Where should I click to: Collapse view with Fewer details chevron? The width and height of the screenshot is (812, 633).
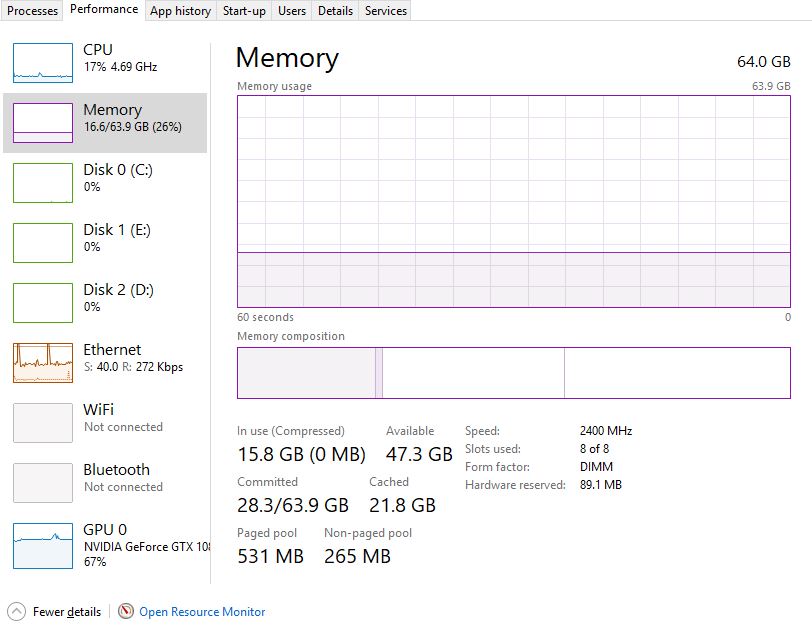(16, 612)
